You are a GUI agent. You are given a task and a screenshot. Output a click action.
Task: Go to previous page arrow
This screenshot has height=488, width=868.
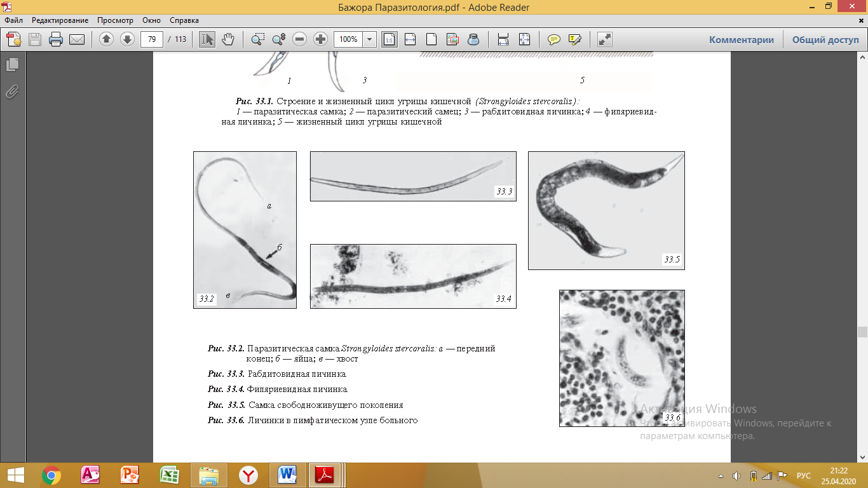106,39
